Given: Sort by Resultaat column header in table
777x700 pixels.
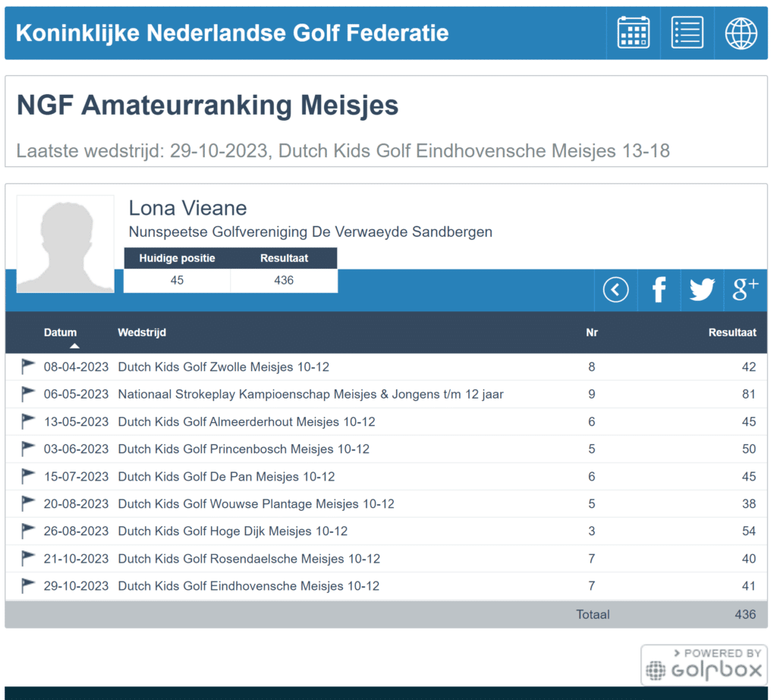Looking at the screenshot, I should (x=732, y=332).
